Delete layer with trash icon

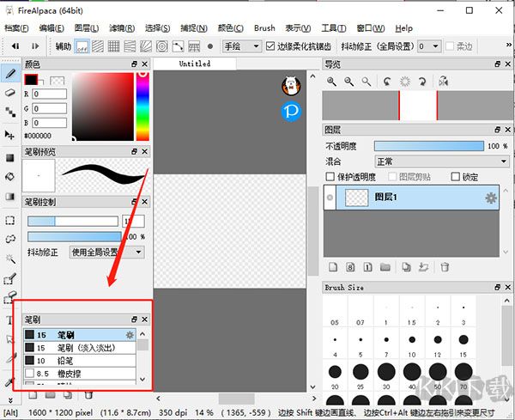pos(445,267)
